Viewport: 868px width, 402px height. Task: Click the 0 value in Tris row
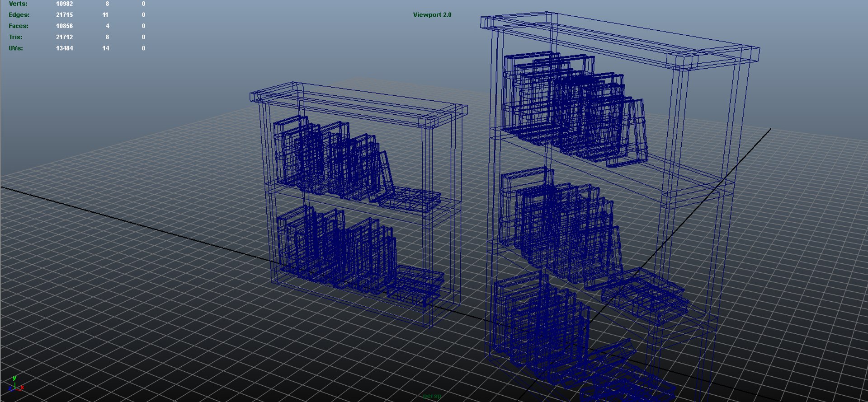click(143, 37)
